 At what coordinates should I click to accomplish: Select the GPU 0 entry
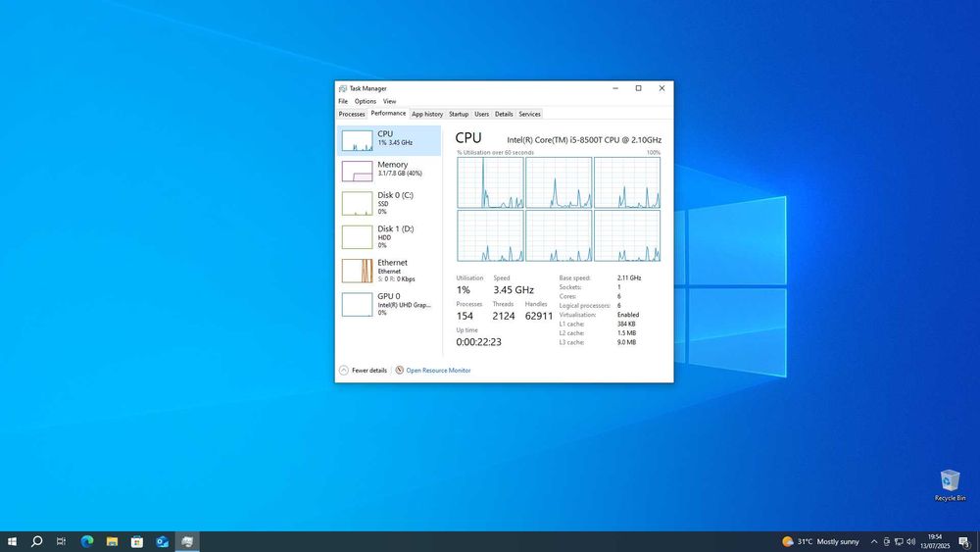(389, 305)
